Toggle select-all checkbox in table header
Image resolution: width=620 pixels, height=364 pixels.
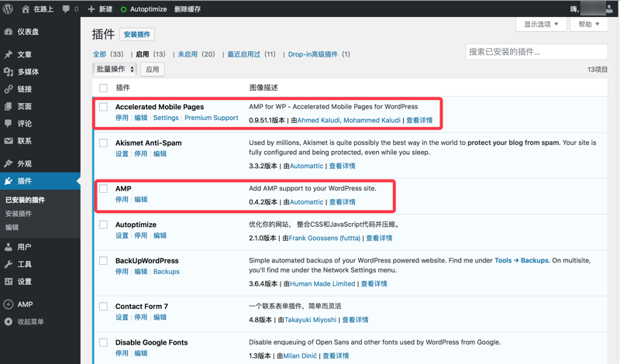[x=103, y=88]
